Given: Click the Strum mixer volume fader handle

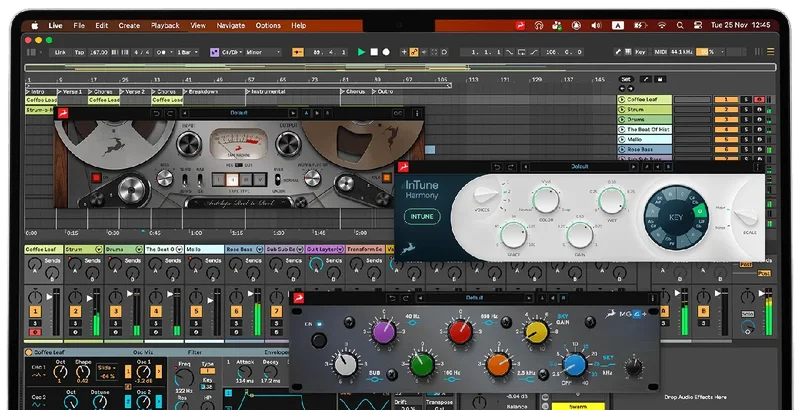Looking at the screenshot, I should click(90, 299).
